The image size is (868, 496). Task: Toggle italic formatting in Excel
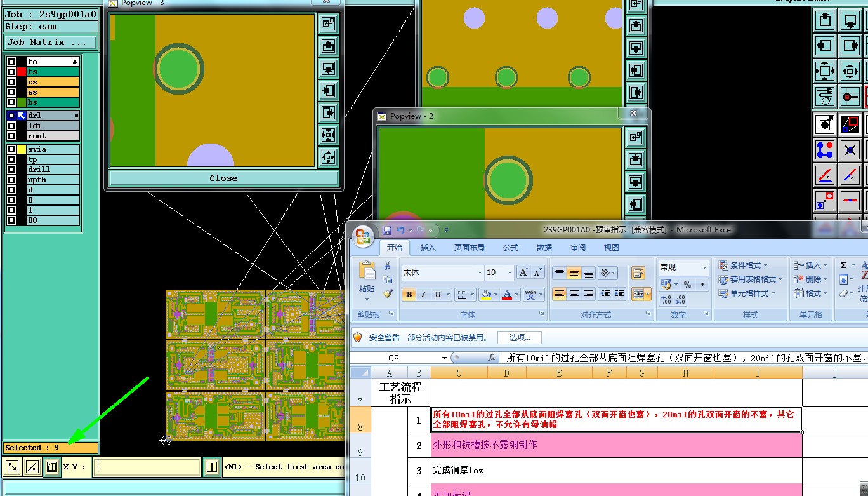(x=423, y=295)
